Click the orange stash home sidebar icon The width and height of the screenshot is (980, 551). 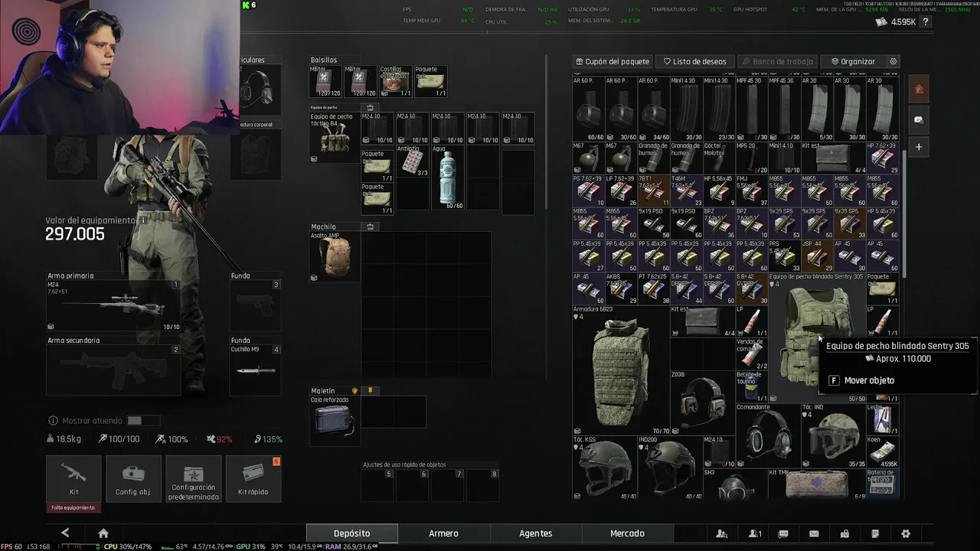[x=919, y=90]
